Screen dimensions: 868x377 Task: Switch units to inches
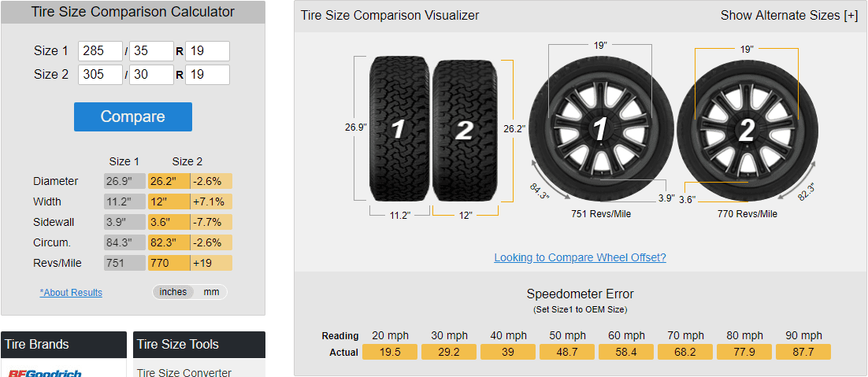click(173, 292)
